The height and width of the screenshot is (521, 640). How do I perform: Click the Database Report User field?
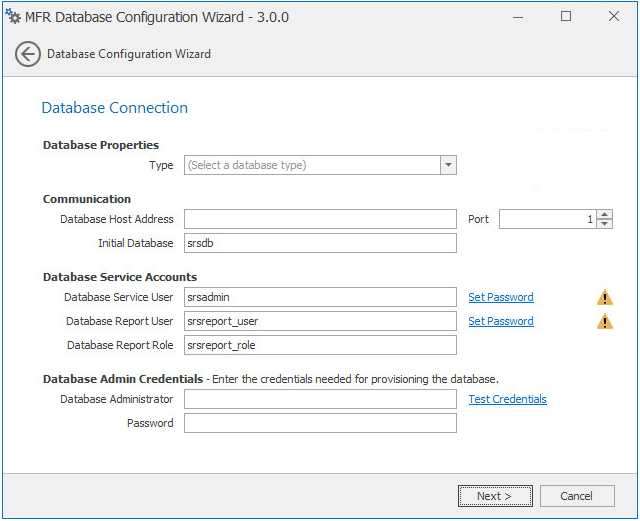click(320, 321)
